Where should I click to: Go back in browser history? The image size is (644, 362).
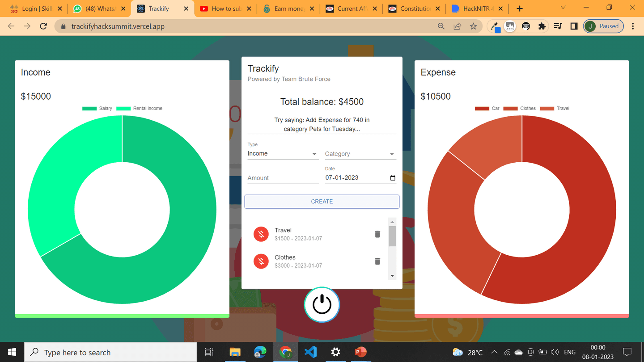tap(11, 26)
